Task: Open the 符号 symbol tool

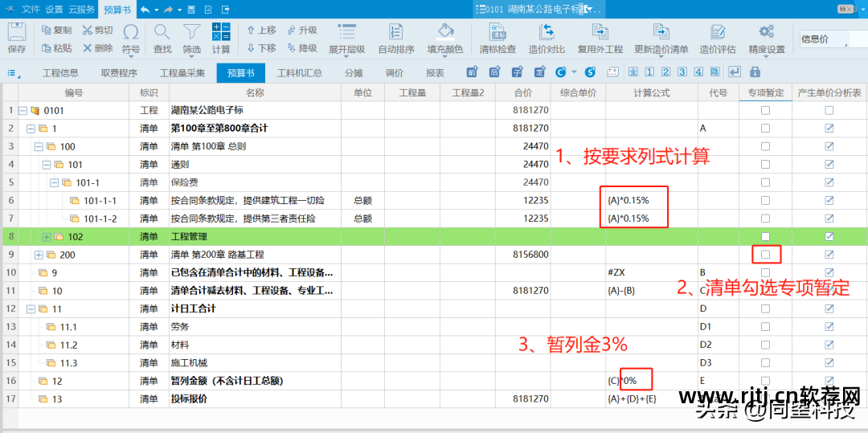Action: coord(131,39)
